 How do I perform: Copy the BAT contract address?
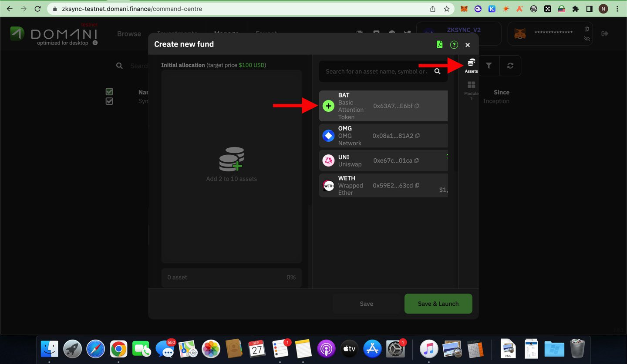pos(417,106)
